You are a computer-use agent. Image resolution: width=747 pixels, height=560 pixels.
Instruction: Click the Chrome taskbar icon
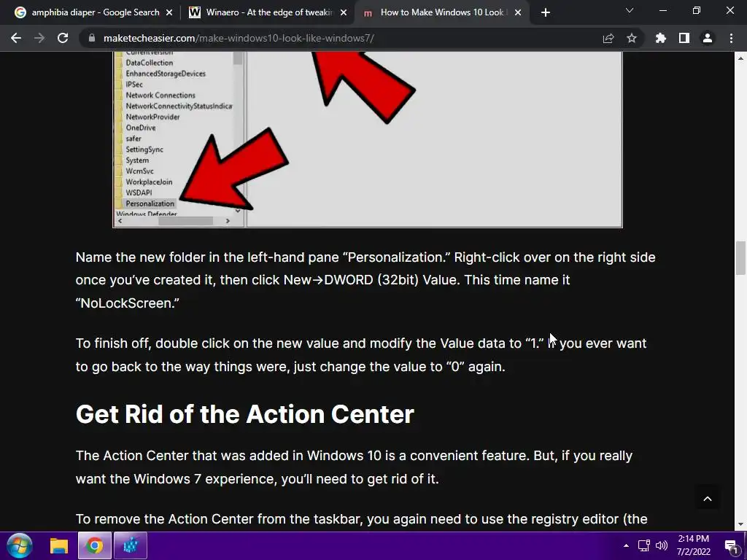(95, 545)
